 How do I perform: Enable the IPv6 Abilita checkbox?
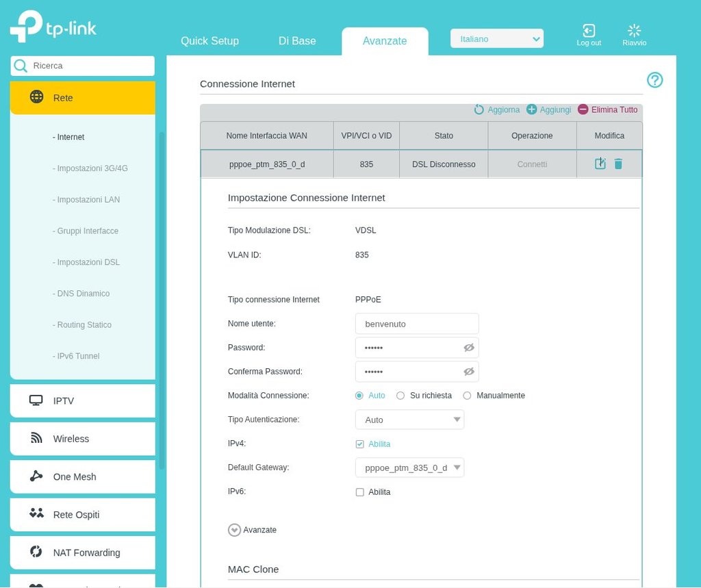[x=360, y=492]
